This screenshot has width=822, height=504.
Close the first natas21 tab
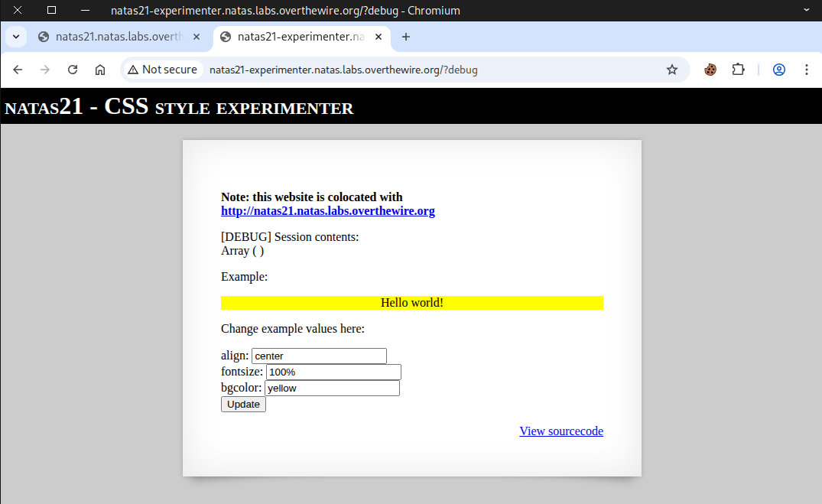point(197,37)
